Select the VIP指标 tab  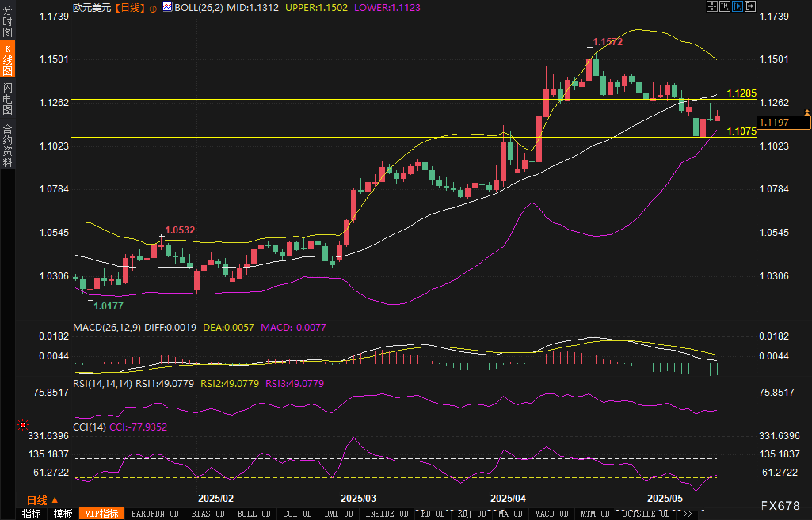click(102, 514)
